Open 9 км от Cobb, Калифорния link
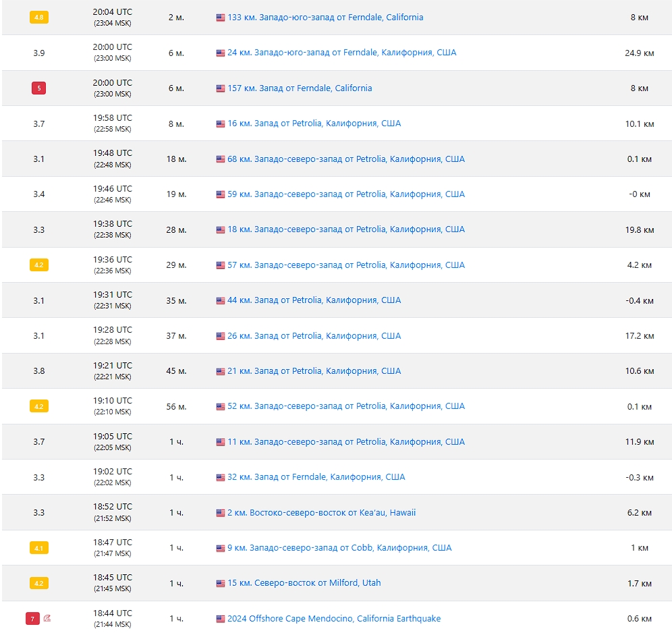The image size is (672, 633). pos(339,548)
